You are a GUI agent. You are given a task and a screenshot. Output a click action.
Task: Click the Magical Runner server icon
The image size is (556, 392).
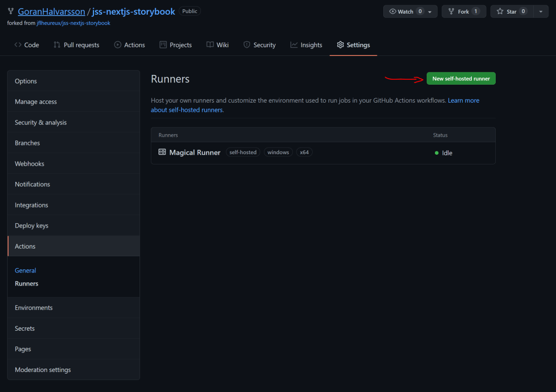pos(162,153)
